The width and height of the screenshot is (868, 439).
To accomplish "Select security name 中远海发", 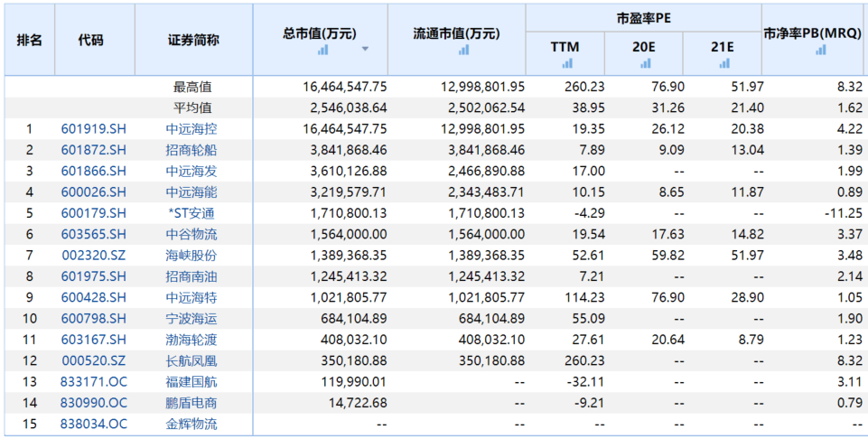I will tap(191, 171).
